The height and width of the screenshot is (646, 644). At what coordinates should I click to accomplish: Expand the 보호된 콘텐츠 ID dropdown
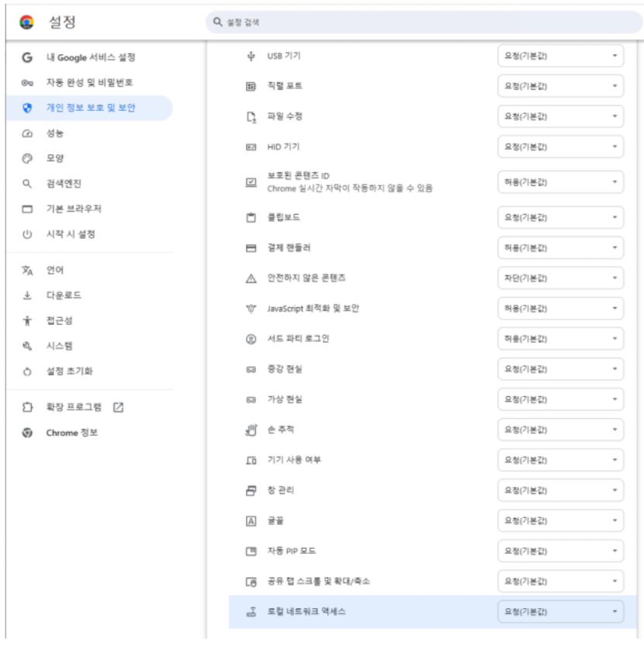560,182
